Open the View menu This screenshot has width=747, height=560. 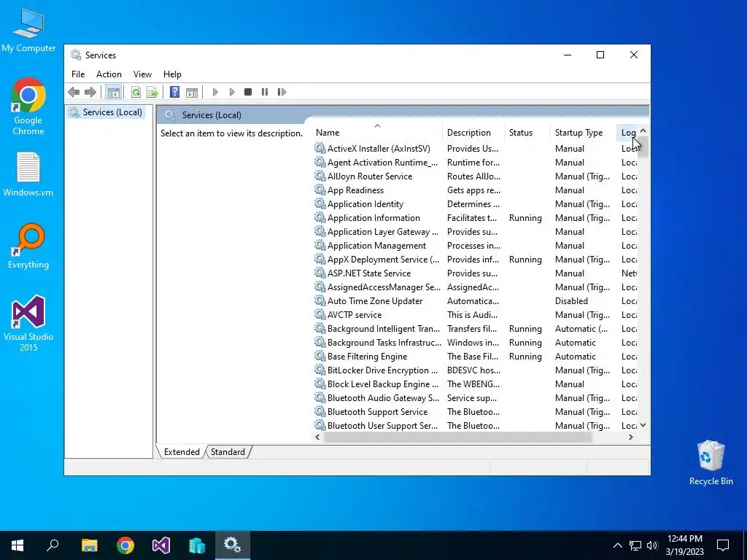(142, 74)
